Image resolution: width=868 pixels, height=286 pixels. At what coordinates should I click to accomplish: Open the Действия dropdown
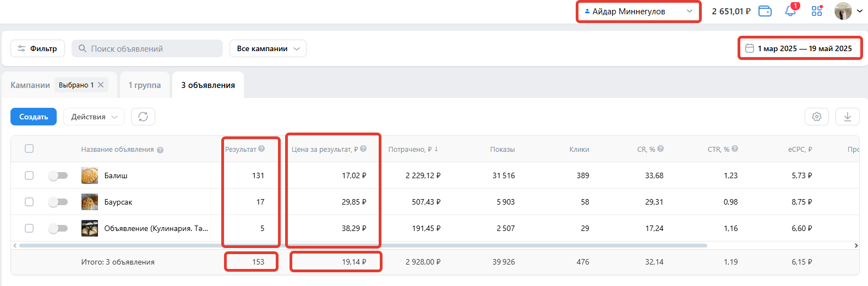[x=94, y=117]
